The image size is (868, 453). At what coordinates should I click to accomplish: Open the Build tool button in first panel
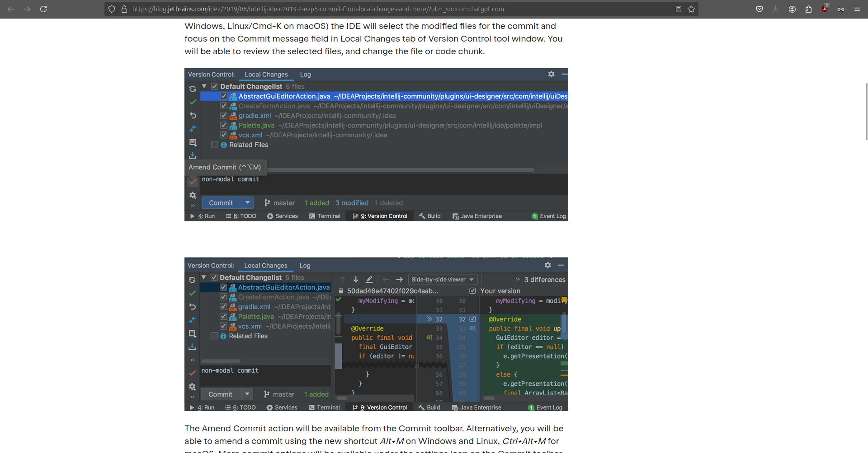(429, 216)
